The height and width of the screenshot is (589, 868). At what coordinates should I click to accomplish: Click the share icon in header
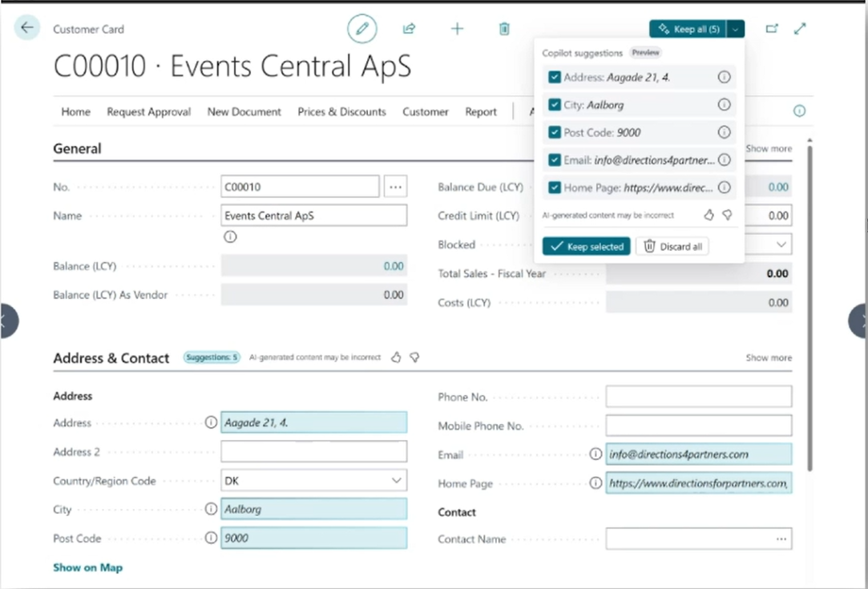point(410,29)
